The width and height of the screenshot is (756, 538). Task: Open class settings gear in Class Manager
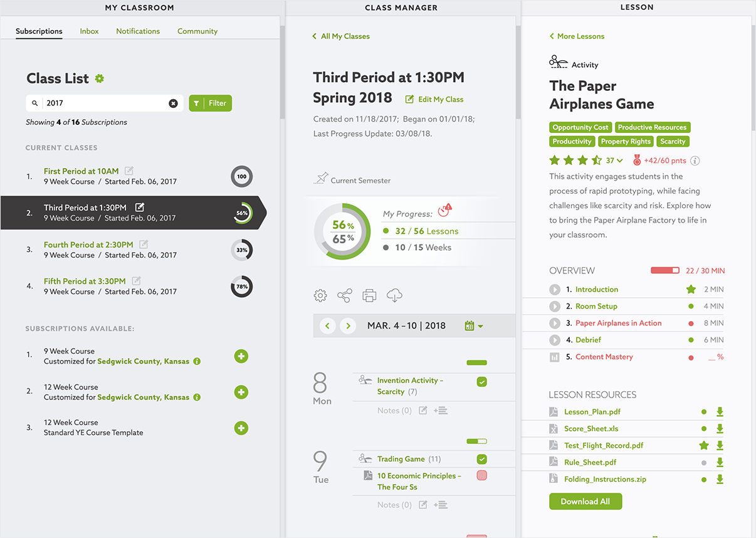point(320,295)
